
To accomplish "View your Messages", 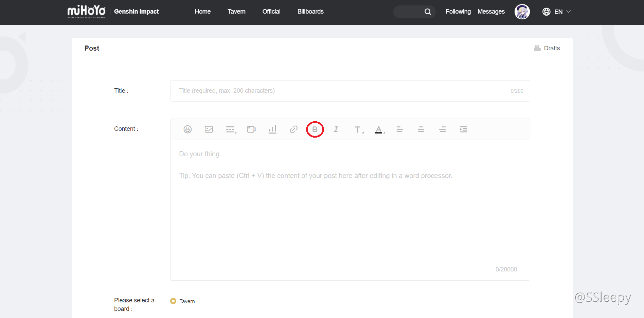I will click(491, 11).
